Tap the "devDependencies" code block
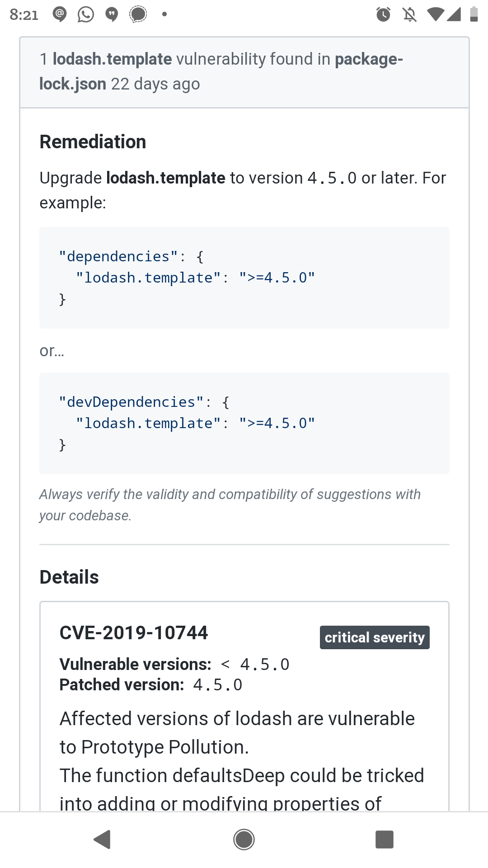Image resolution: width=488 pixels, height=868 pixels. pos(244,424)
